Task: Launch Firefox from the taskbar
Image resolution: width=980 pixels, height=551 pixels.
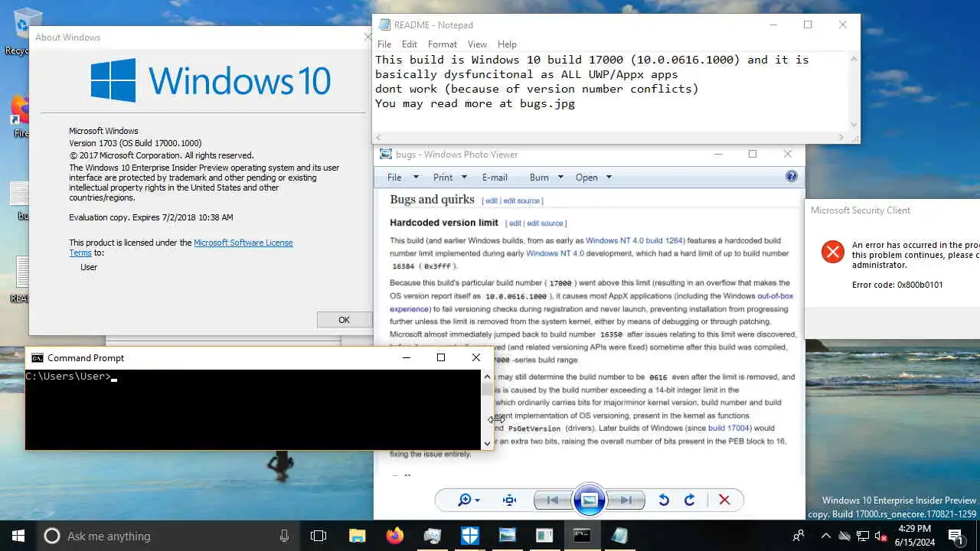Action: [394, 536]
